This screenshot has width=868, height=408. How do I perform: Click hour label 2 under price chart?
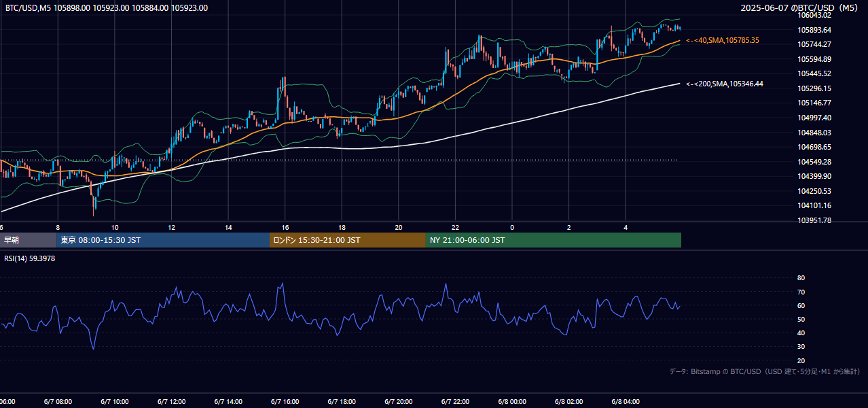click(569, 227)
